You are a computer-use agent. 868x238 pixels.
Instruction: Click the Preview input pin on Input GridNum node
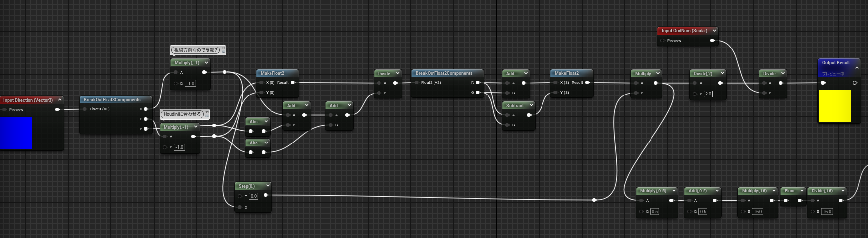[x=662, y=40]
